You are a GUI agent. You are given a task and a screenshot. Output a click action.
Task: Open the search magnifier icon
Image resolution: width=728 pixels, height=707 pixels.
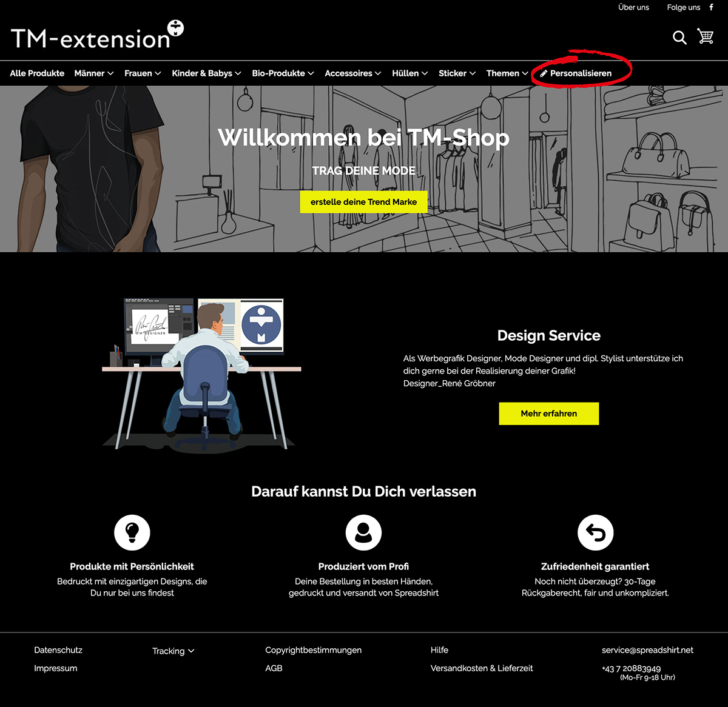[x=679, y=38]
